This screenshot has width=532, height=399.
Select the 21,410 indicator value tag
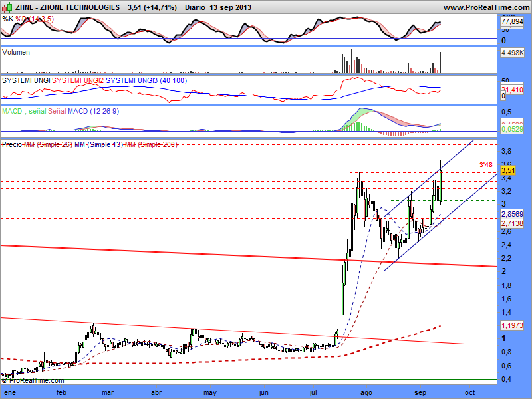512,90
